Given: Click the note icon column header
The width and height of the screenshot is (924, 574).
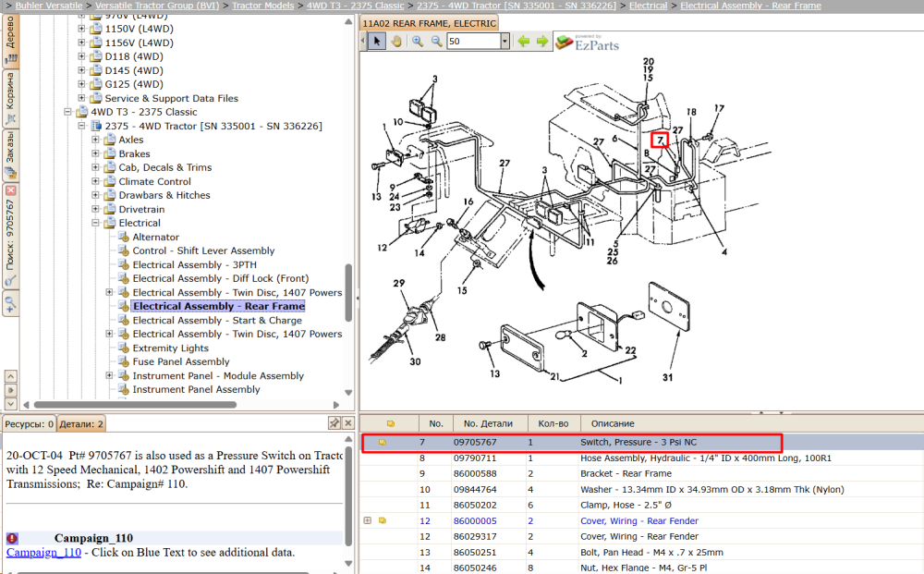Looking at the screenshot, I should [390, 423].
